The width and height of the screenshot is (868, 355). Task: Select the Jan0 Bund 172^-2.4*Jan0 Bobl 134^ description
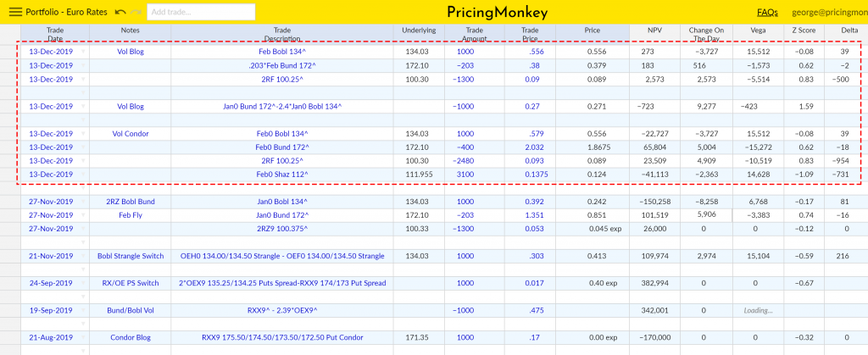[282, 106]
